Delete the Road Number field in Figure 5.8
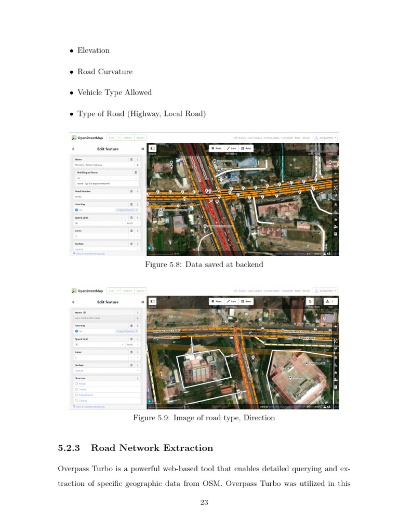This screenshot has height=532, width=399. click(131, 191)
